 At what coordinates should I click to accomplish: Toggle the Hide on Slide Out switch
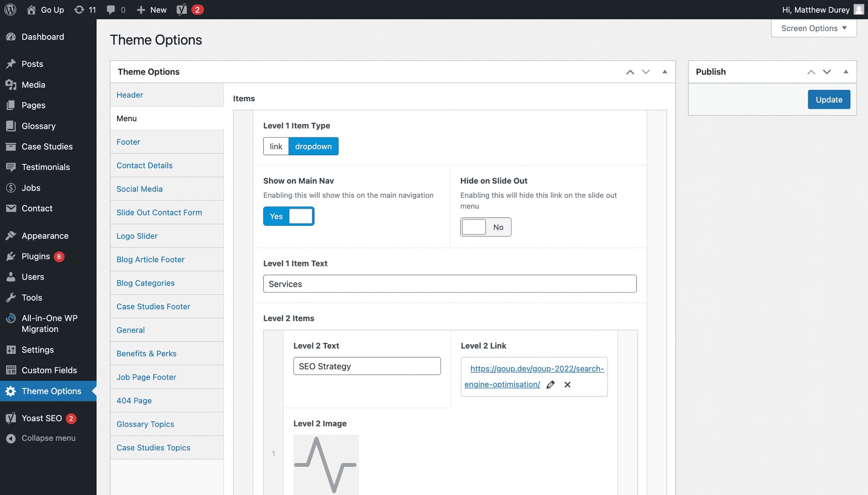coord(485,226)
